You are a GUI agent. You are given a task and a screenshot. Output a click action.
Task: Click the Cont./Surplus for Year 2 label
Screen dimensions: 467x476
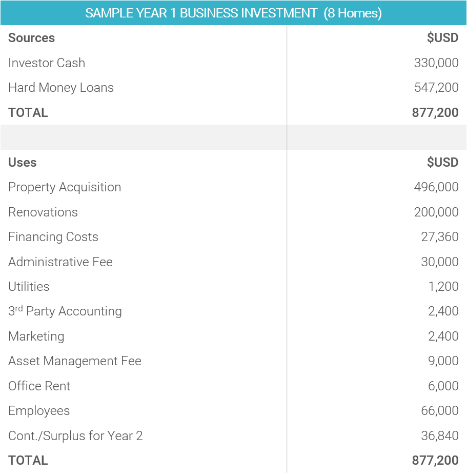[75, 436]
